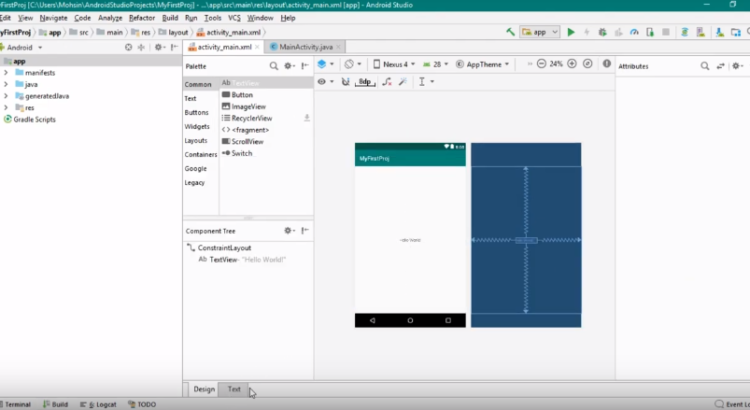Open the design surface layers dropdown

(325, 64)
